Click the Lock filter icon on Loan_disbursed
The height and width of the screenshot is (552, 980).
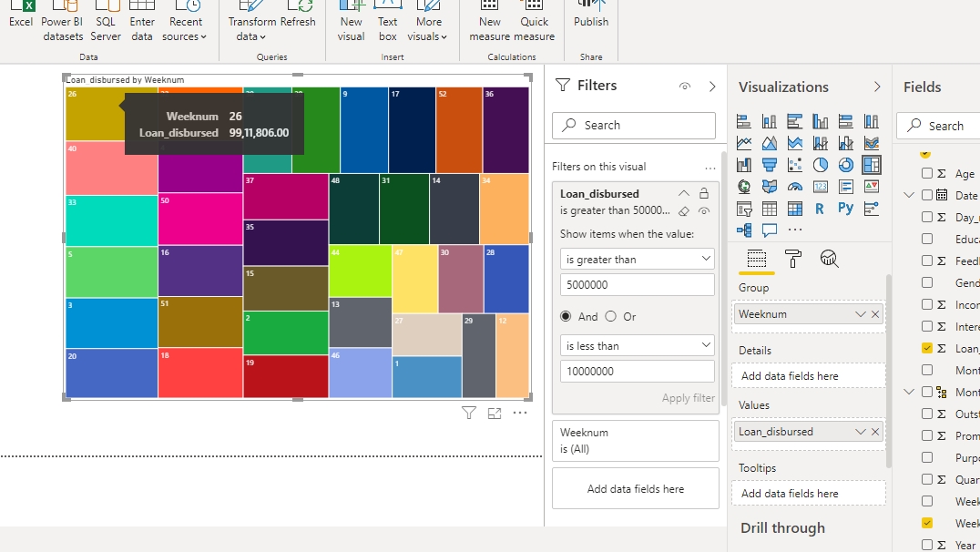pyautogui.click(x=703, y=193)
